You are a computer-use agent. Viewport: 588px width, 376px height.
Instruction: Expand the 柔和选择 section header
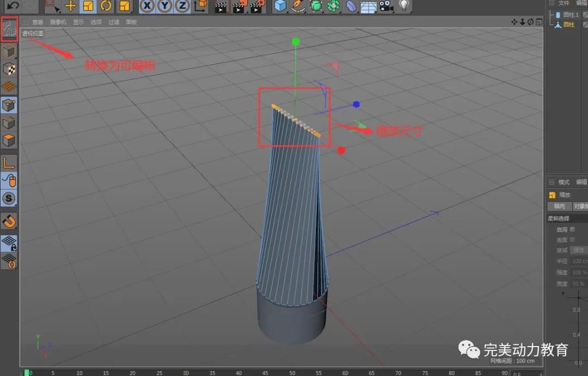click(x=559, y=219)
